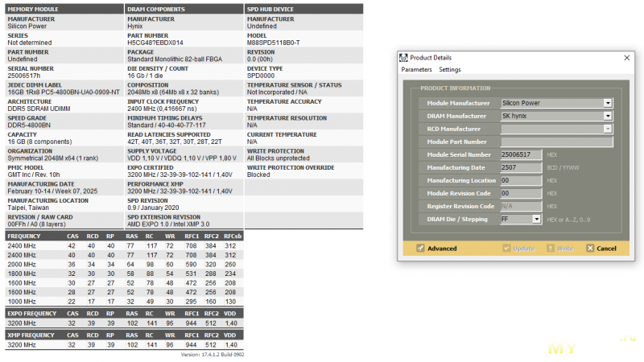Image resolution: width=644 pixels, height=362 pixels.
Task: Open the RCD Manufacturer dropdown
Action: pyautogui.click(x=608, y=129)
